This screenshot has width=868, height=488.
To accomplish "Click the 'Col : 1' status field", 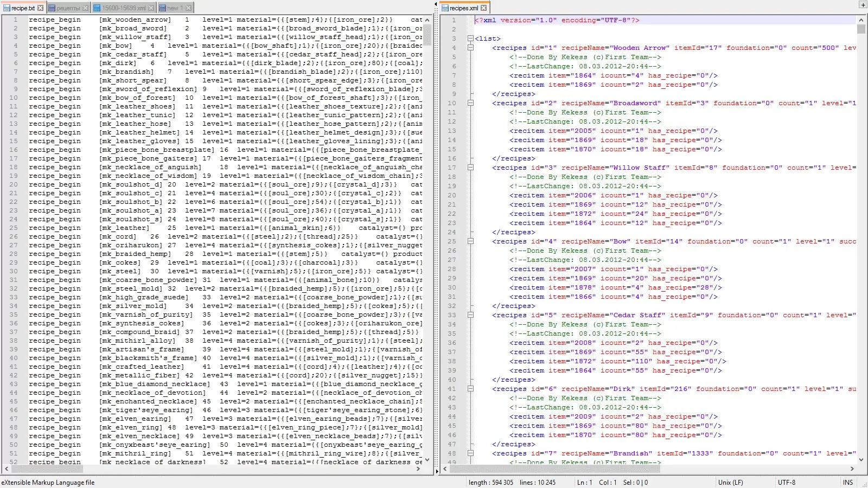I will coord(608,483).
